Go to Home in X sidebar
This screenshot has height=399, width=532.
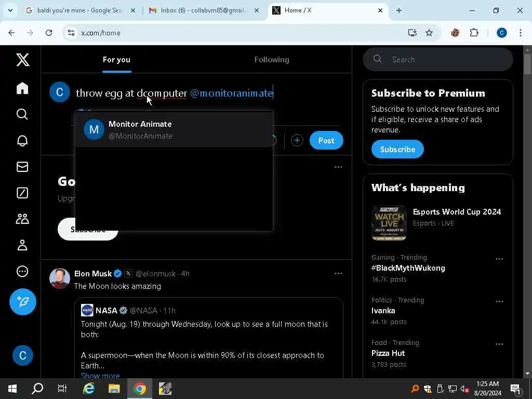(x=22, y=88)
